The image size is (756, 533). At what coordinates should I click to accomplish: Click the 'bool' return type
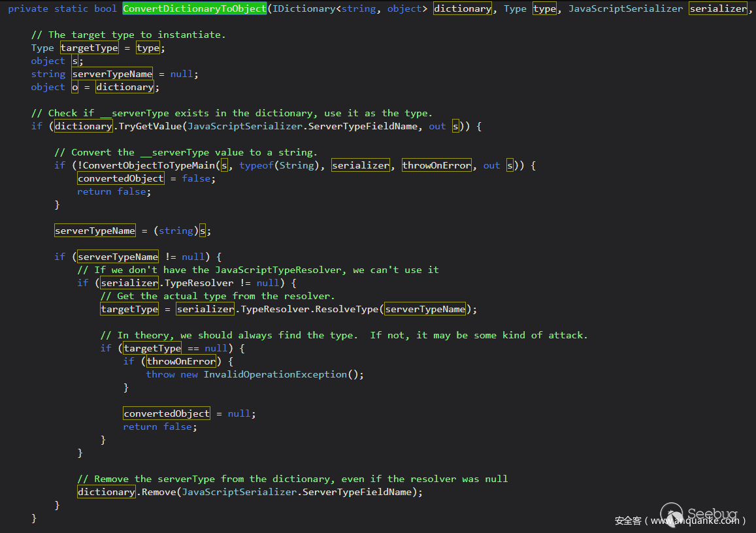[105, 8]
